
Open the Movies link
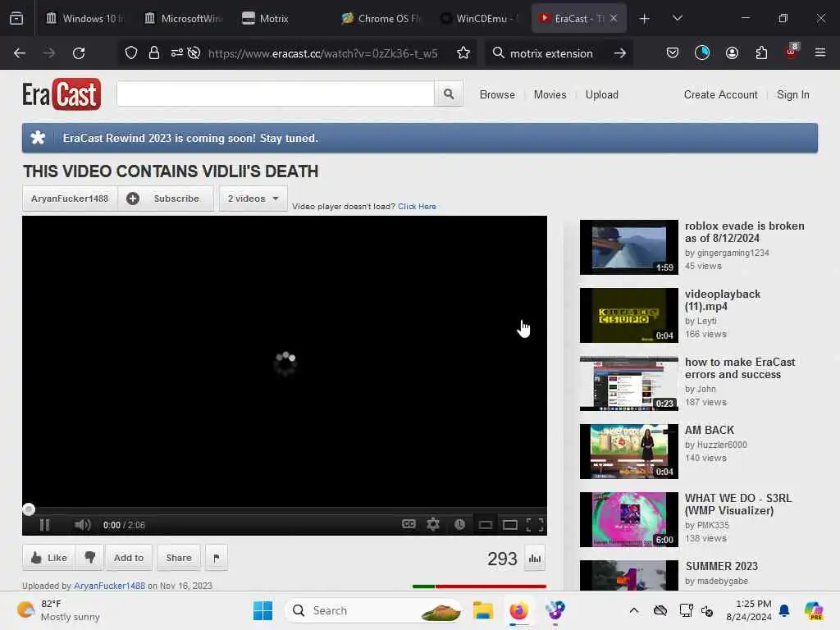[550, 94]
